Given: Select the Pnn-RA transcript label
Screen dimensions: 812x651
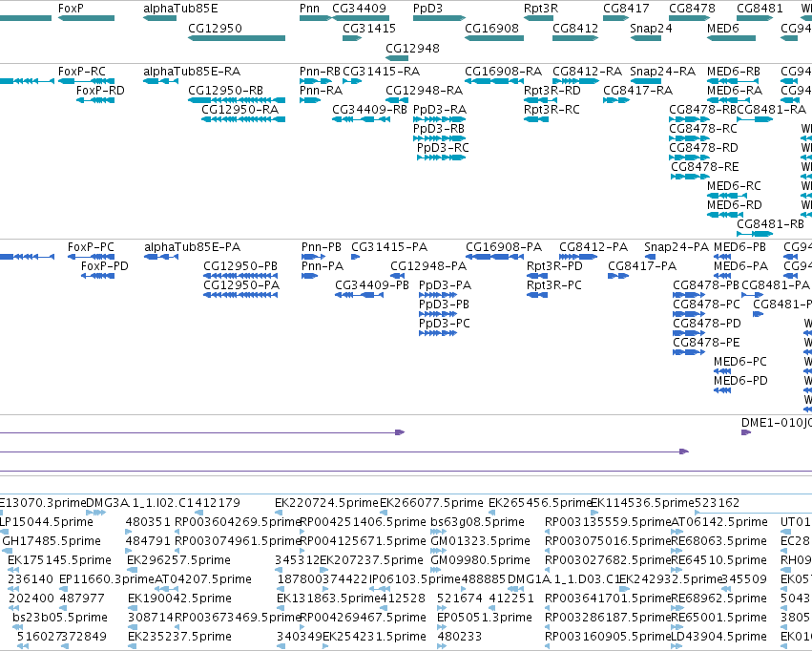Looking at the screenshot, I should 321,90.
